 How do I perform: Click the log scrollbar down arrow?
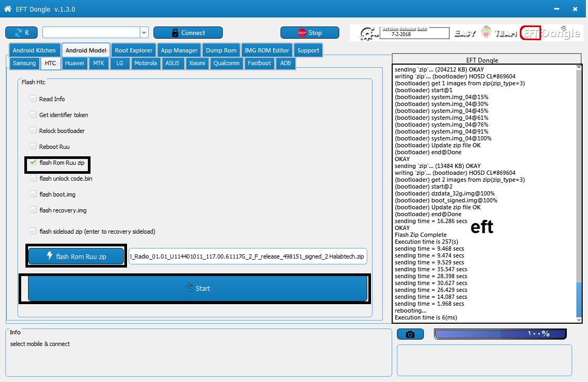click(579, 320)
